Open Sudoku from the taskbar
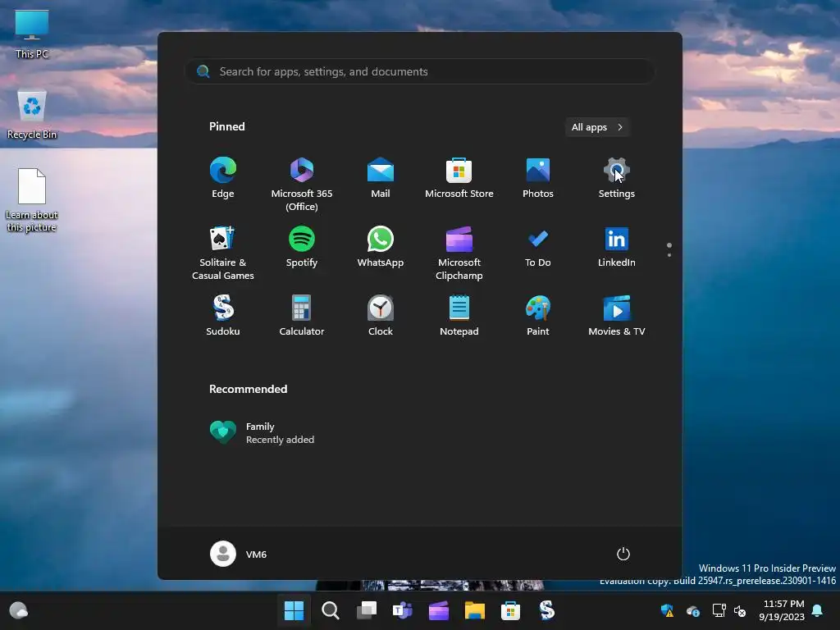The image size is (840, 630). [x=546, y=610]
